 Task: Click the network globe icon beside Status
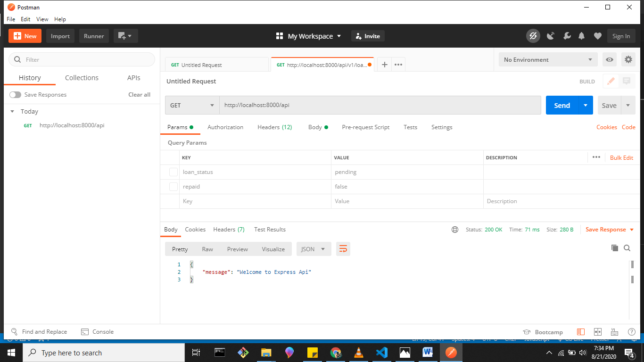455,230
